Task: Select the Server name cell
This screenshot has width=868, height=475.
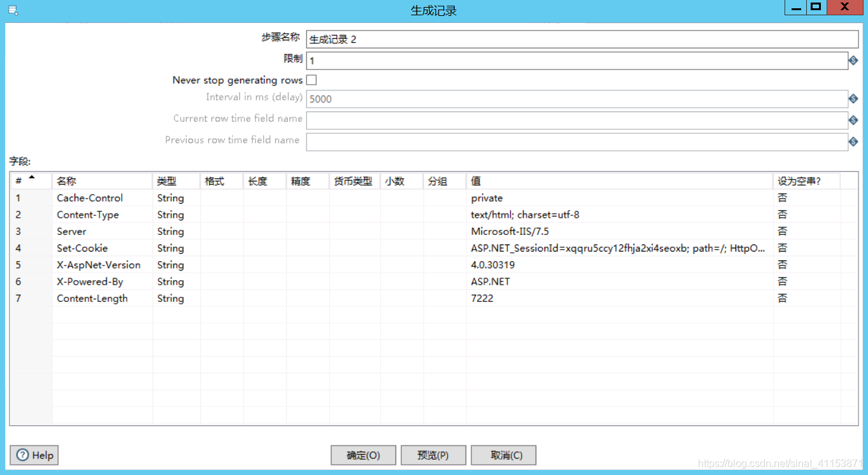Action: pos(102,231)
